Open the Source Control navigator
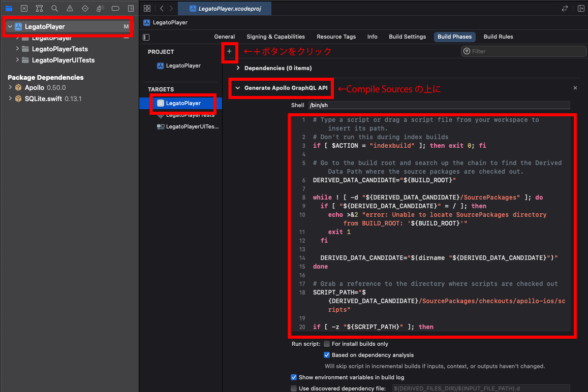 [24, 8]
